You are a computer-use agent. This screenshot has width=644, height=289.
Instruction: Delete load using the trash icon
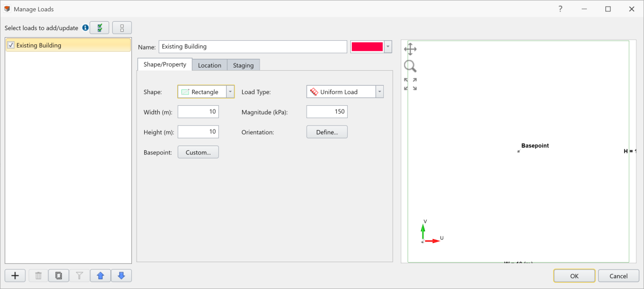pos(38,276)
